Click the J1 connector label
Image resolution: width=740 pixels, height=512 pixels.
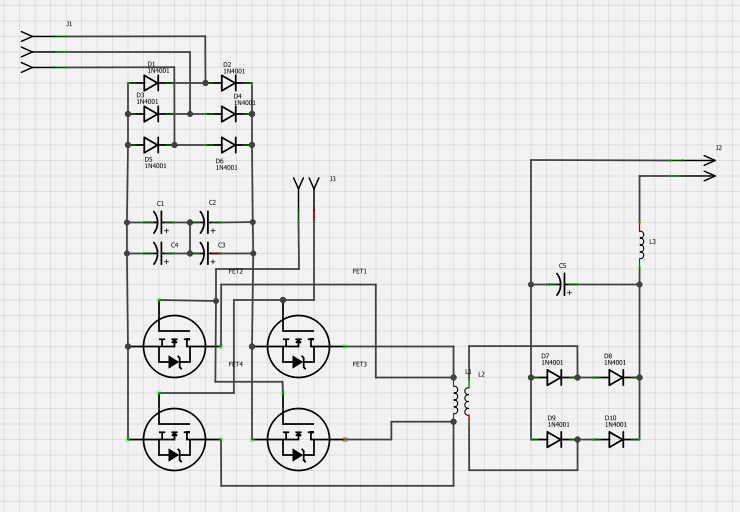click(69, 24)
